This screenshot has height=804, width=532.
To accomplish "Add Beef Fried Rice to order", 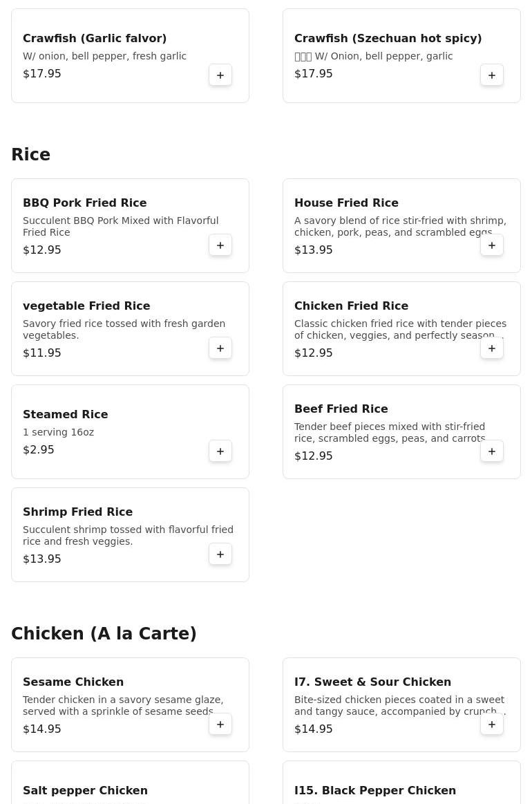I will click(x=491, y=451).
